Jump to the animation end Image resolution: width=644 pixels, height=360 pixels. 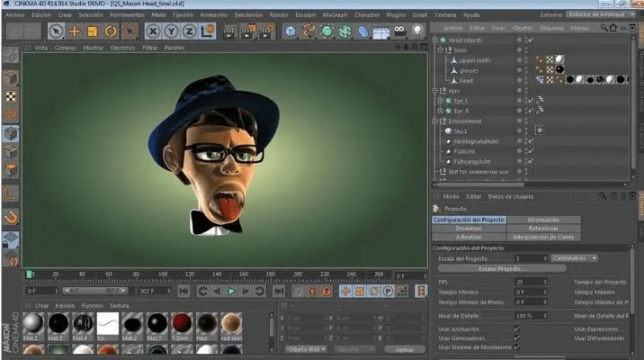point(279,292)
